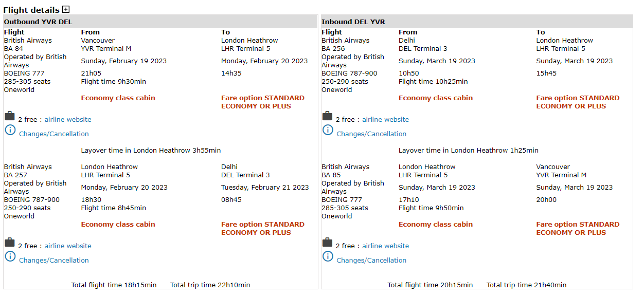This screenshot has width=644, height=296.
Task: Click the Inbound DEL YVR header
Action: pos(353,22)
